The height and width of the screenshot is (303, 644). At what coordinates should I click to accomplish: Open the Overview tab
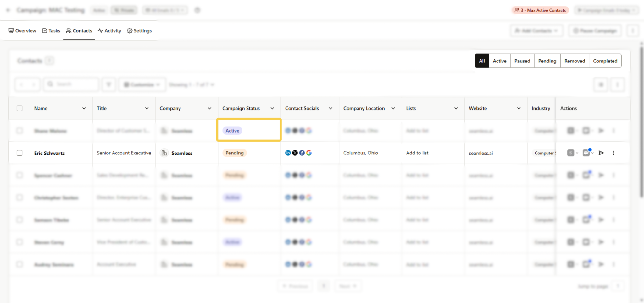(22, 31)
